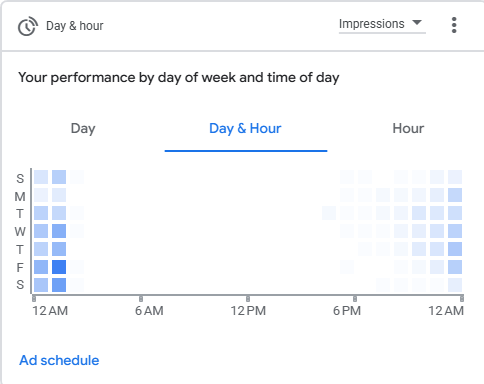Image resolution: width=484 pixels, height=384 pixels.
Task: Click the W weekday row label
Action: tap(20, 231)
